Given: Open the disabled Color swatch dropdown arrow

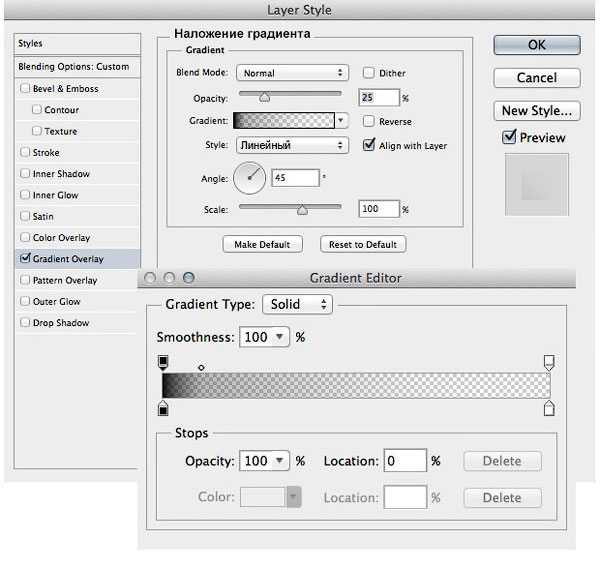Looking at the screenshot, I should (x=293, y=497).
